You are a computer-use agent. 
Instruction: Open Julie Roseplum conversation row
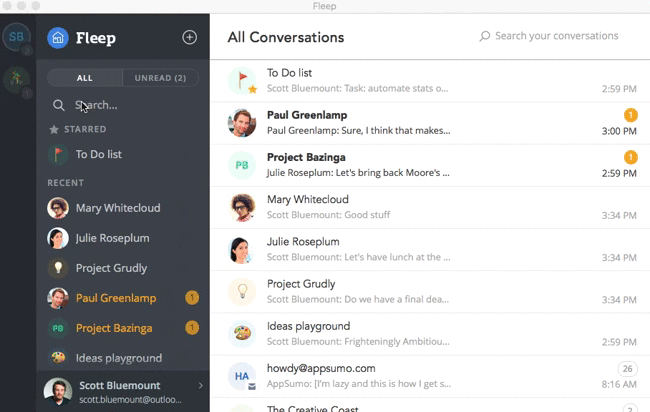(430, 250)
